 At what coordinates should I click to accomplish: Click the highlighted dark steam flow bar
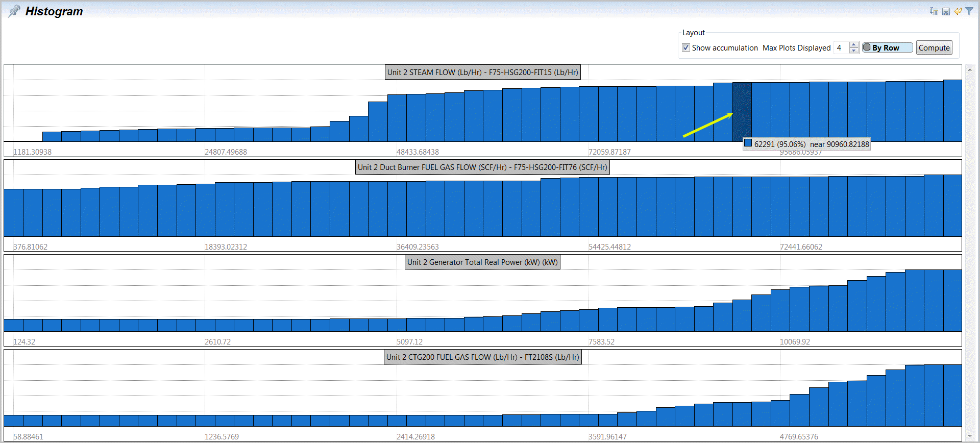[742, 112]
